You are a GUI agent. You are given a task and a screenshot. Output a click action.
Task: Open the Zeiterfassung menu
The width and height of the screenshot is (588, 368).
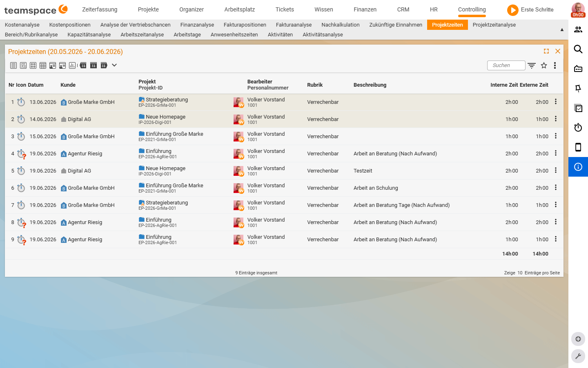pos(100,9)
